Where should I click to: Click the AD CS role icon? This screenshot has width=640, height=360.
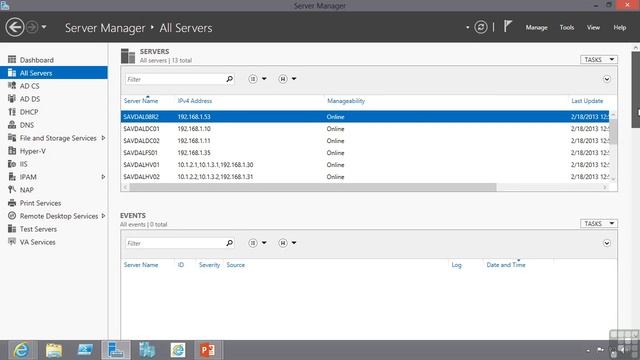coord(12,86)
